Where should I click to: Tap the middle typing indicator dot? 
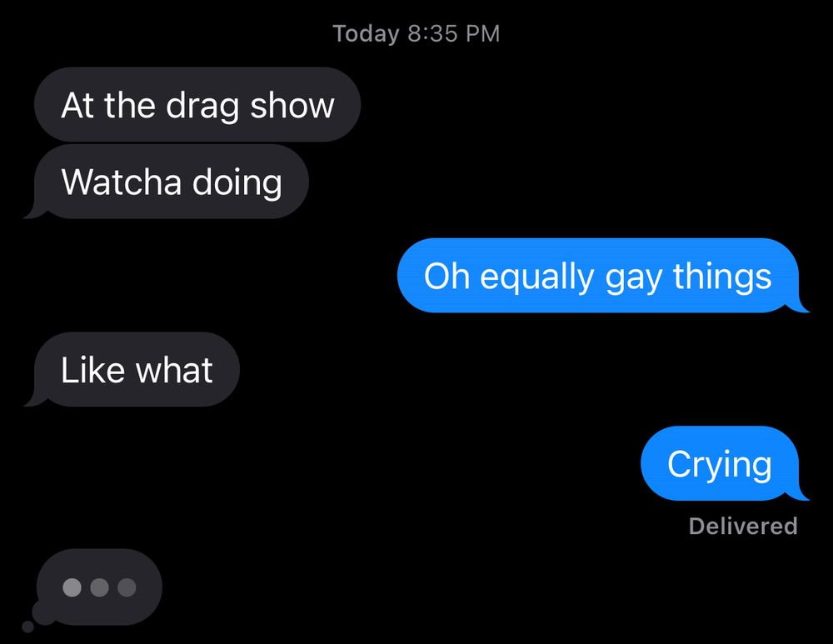pyautogui.click(x=99, y=587)
